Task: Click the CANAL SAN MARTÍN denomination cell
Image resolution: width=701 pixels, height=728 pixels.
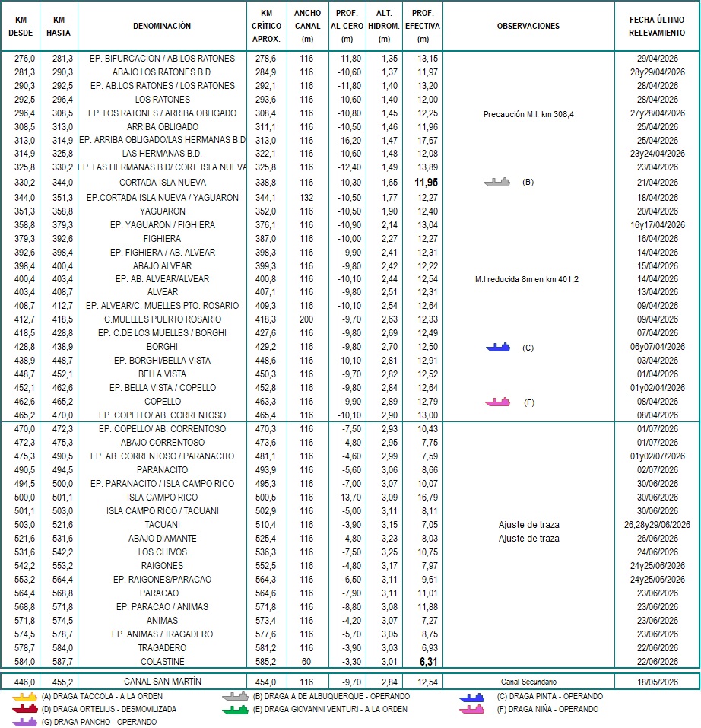Action: click(x=163, y=682)
